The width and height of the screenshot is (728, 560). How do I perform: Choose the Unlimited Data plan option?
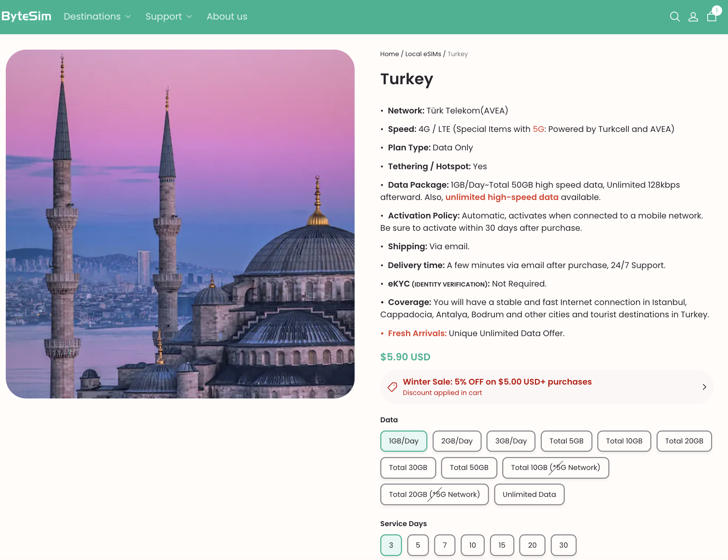point(529,495)
